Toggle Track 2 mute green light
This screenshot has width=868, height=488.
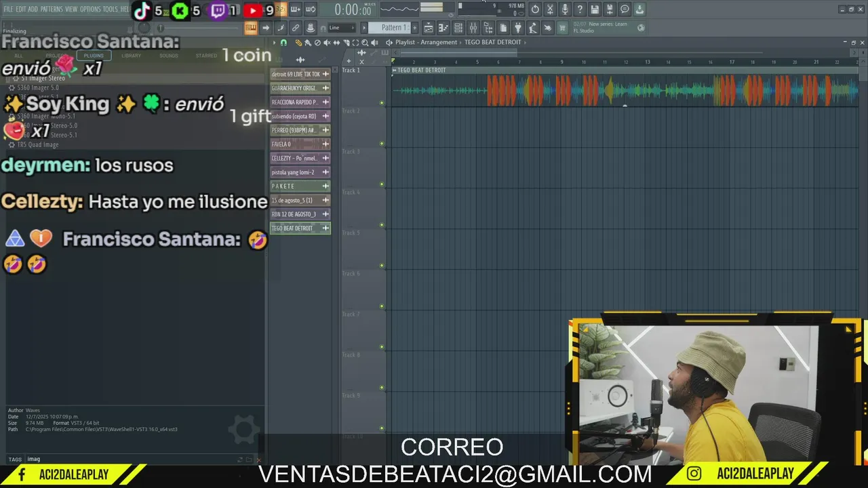[382, 144]
